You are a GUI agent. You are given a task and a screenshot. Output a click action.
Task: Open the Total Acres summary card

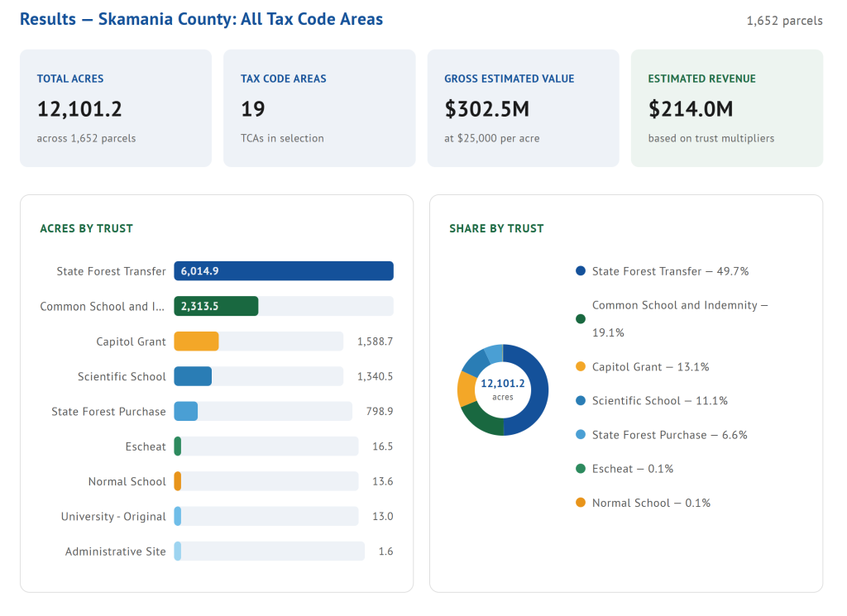[116, 108]
